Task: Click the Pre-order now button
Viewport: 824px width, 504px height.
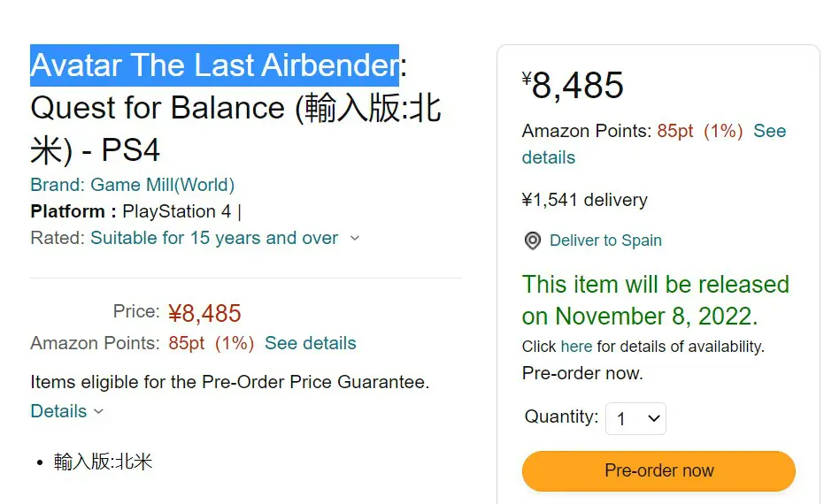Action: (x=658, y=471)
